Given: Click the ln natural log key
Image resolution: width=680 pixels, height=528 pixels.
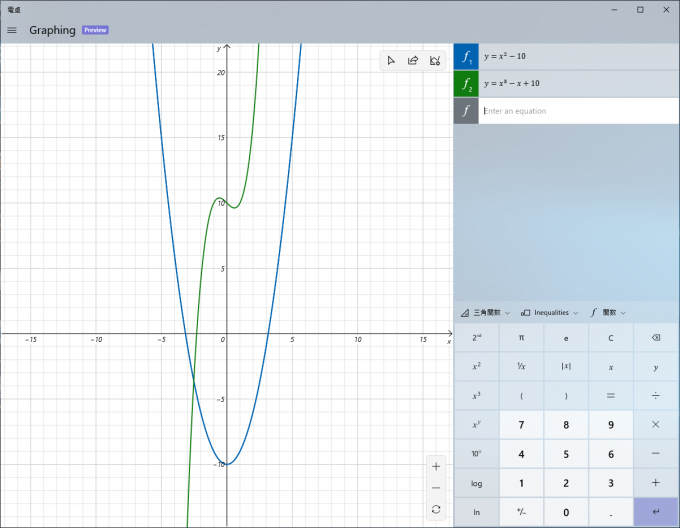Looking at the screenshot, I should coord(477,512).
